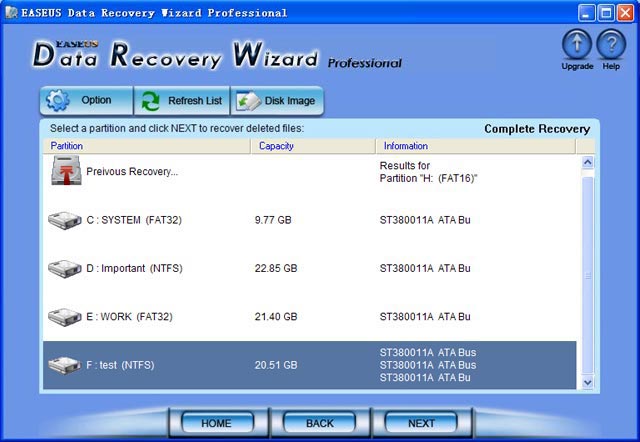640x442 pixels.
Task: Click the E: WORK drive icon
Action: (x=64, y=317)
